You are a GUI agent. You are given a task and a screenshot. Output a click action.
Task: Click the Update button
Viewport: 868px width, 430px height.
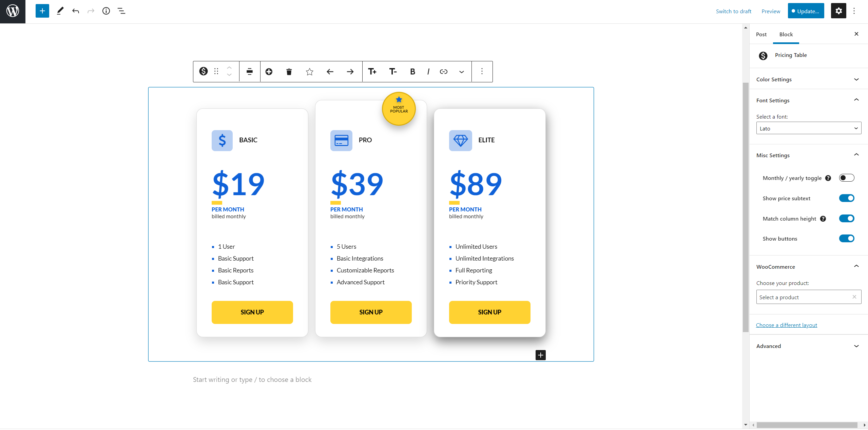806,11
